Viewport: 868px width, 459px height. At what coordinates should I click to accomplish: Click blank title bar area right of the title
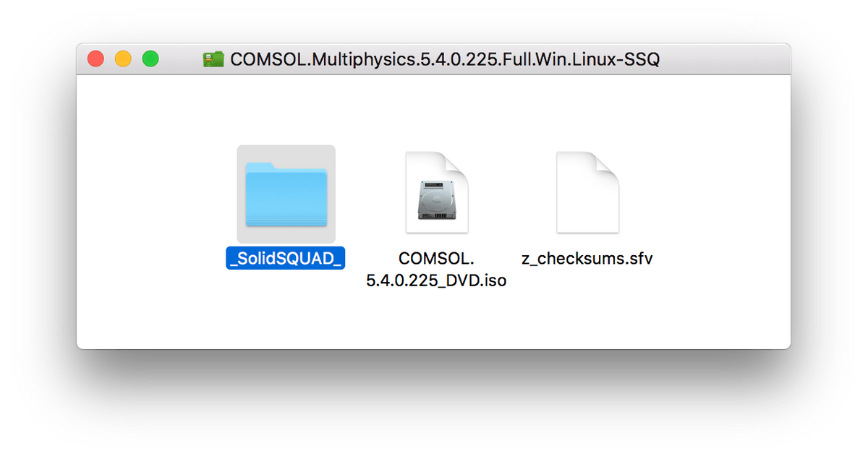point(723,59)
